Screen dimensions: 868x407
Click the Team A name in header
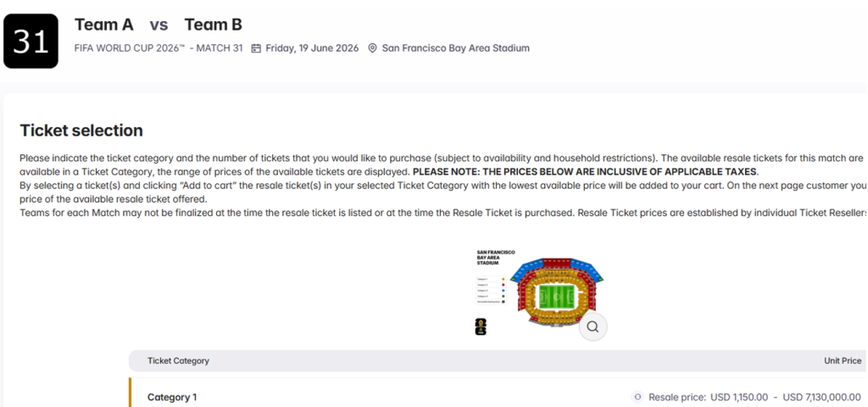tap(104, 25)
